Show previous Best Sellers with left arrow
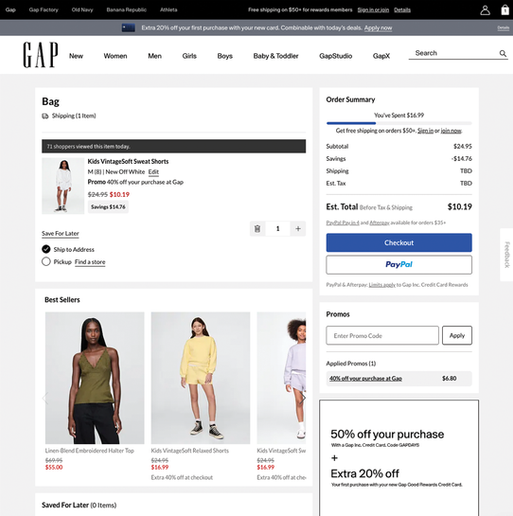Viewport: 513px width, 516px height. [45, 398]
